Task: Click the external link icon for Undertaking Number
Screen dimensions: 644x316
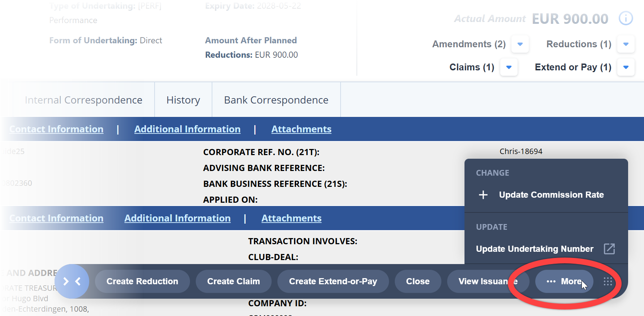Action: point(609,249)
